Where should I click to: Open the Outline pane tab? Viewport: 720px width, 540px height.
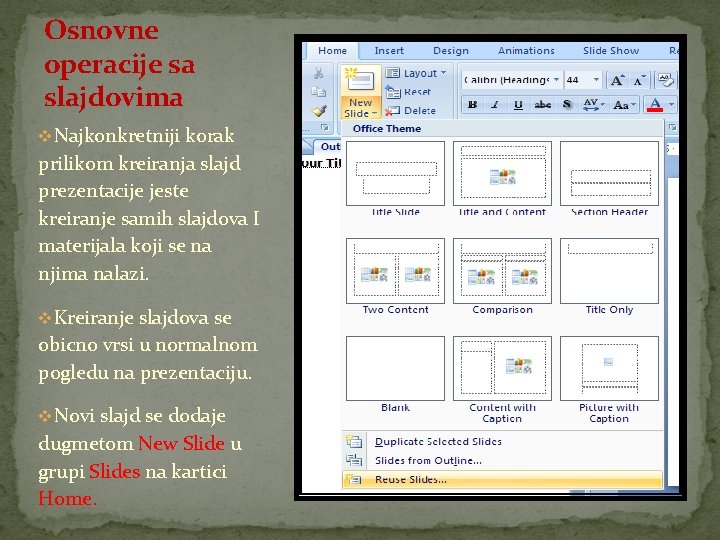point(328,146)
